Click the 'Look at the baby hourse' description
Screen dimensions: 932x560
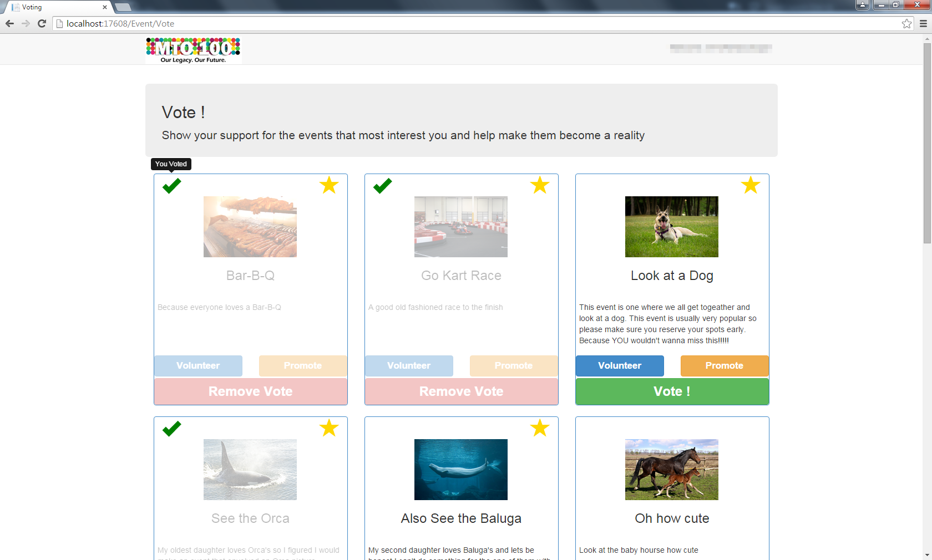tap(639, 550)
